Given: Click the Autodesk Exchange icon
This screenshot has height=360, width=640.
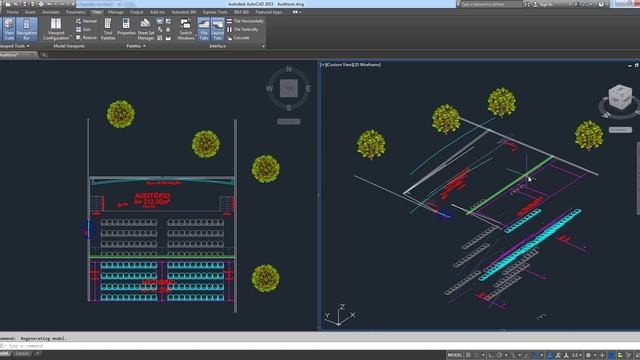Looking at the screenshot, I should pyautogui.click(x=578, y=4).
